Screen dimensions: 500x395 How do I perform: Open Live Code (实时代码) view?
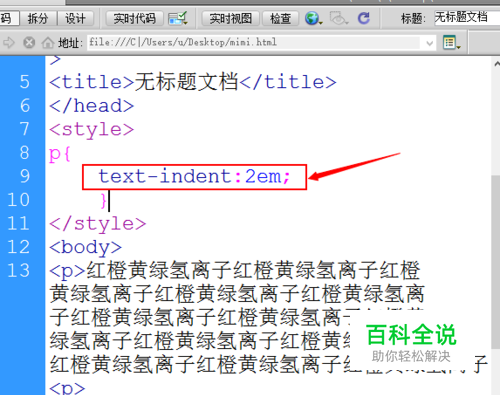(134, 18)
